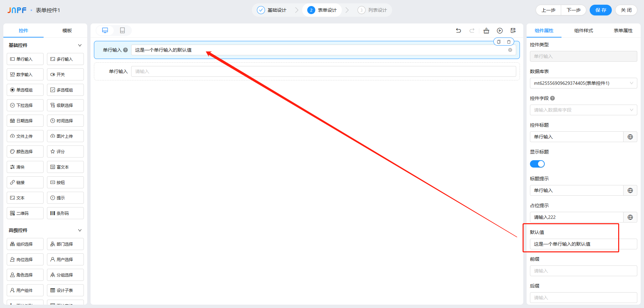This screenshot has width=644, height=308.
Task: Add a 二维码 QR code control
Action: tap(25, 213)
